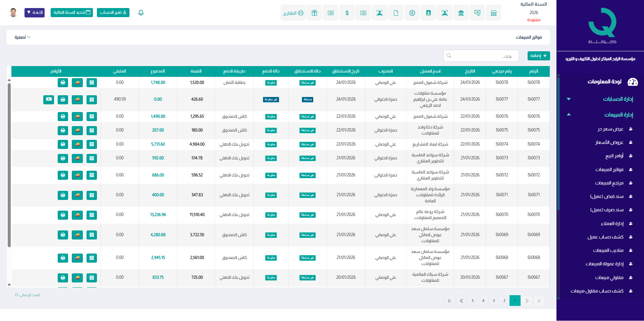
Task: Click the plain dollar sign toolbar icon
Action: point(347,13)
